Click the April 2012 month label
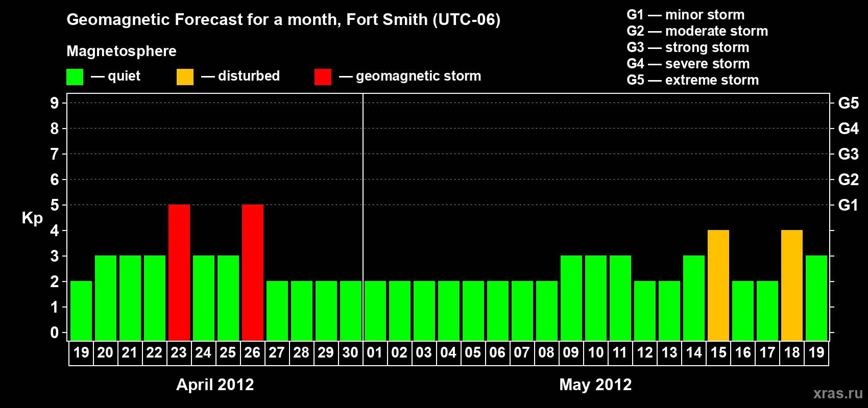 215,385
